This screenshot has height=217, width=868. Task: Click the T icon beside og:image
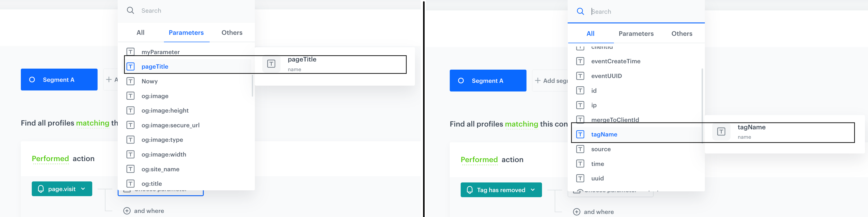130,96
